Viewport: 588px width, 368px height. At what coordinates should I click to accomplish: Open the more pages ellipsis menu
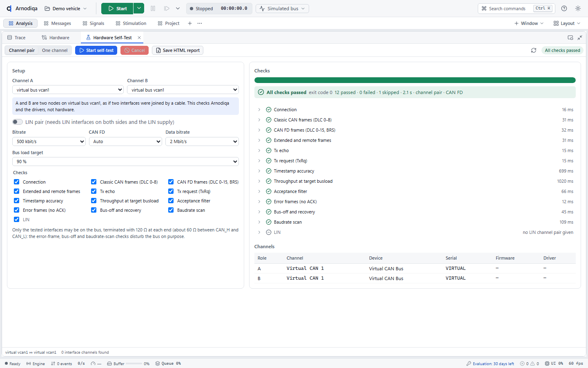coord(200,23)
